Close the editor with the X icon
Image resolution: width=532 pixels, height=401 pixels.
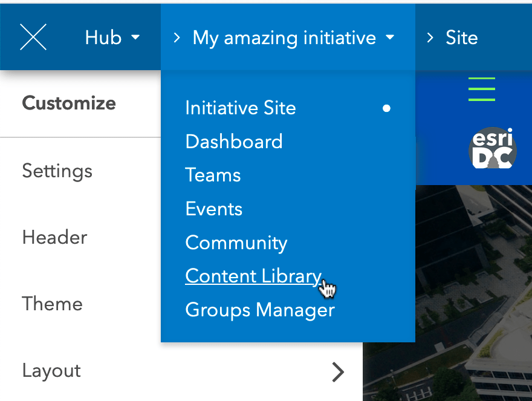(33, 37)
